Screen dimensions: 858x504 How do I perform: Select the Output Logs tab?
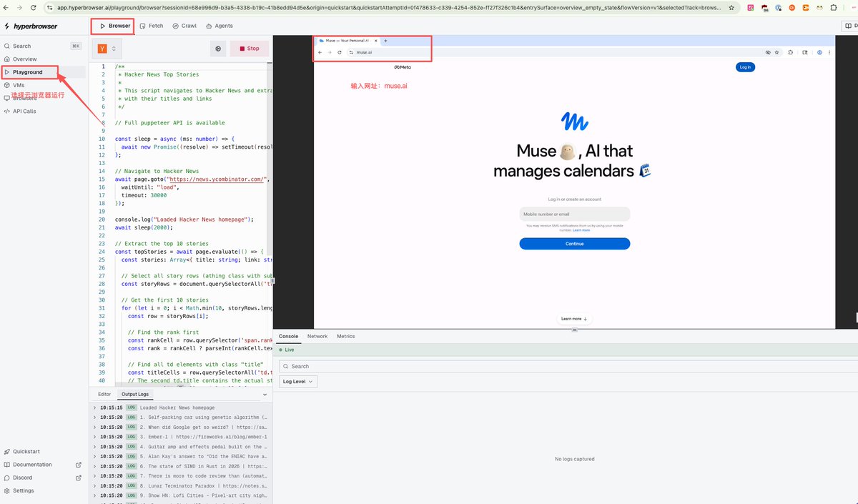pyautogui.click(x=135, y=394)
